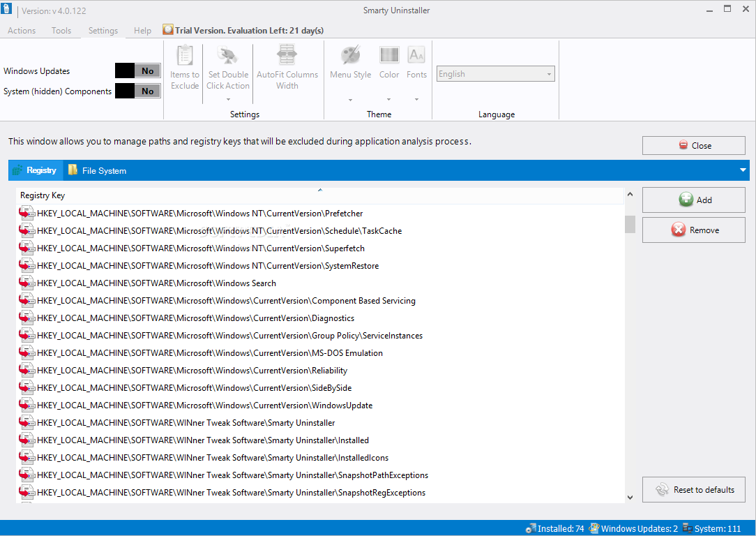The height and width of the screenshot is (536, 756).
Task: Select the CurrentVersion\SideBySide row text
Action: [x=195, y=388]
